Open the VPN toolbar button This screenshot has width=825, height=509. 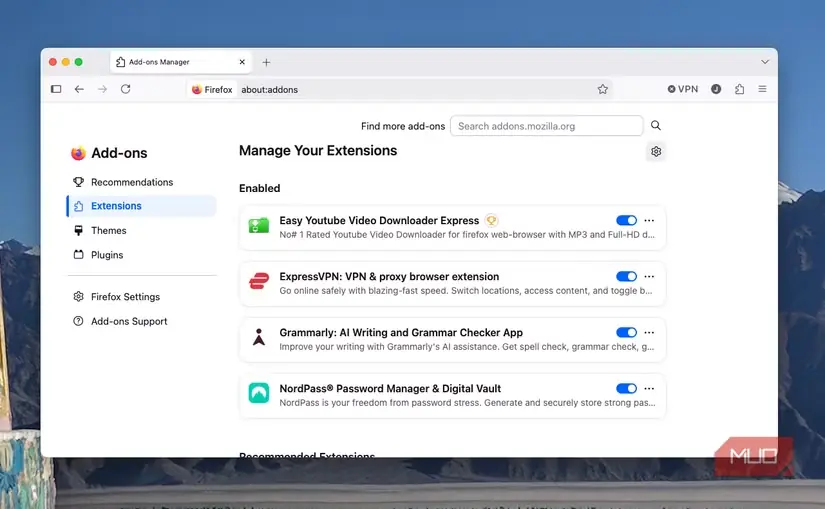coord(682,89)
